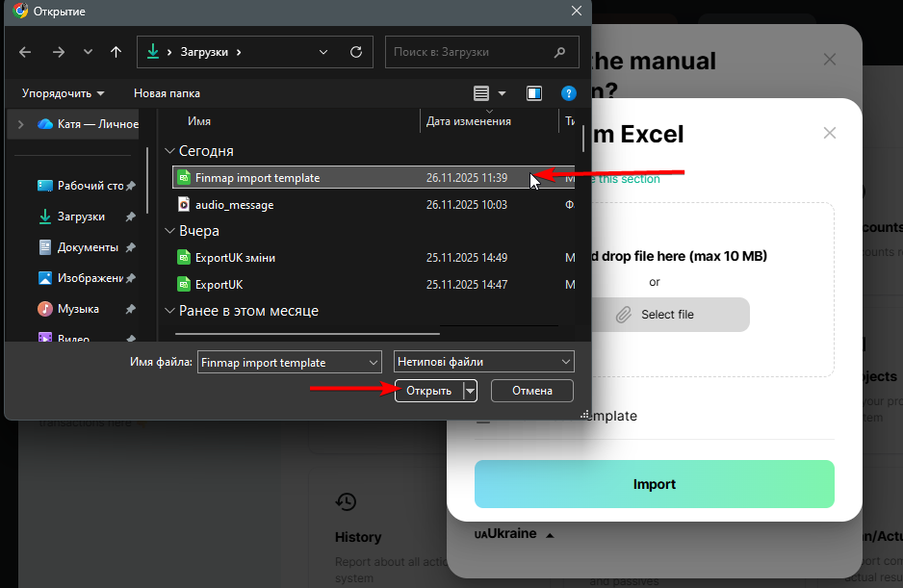903x588 pixels.
Task: Toggle the preview pane
Action: click(534, 93)
